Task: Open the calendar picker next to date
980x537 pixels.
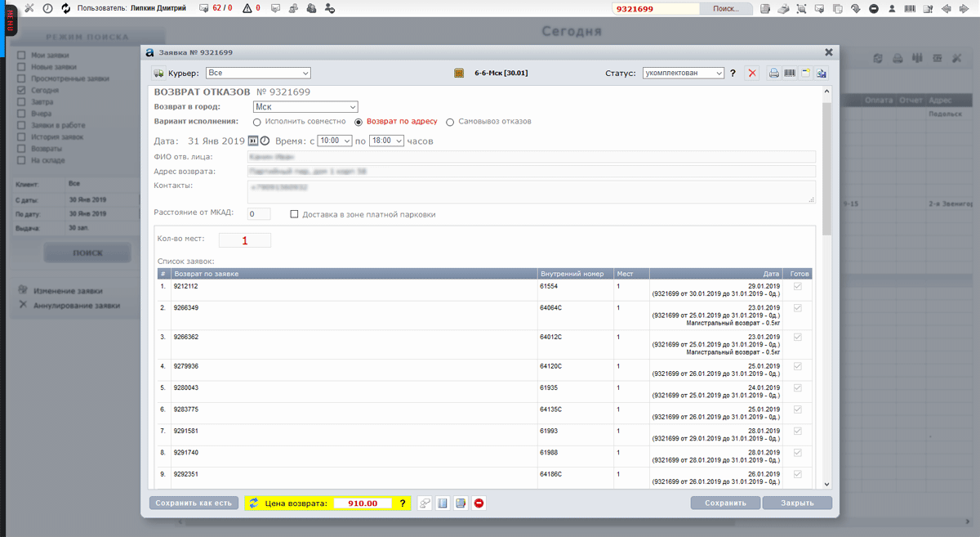Action: 253,141
